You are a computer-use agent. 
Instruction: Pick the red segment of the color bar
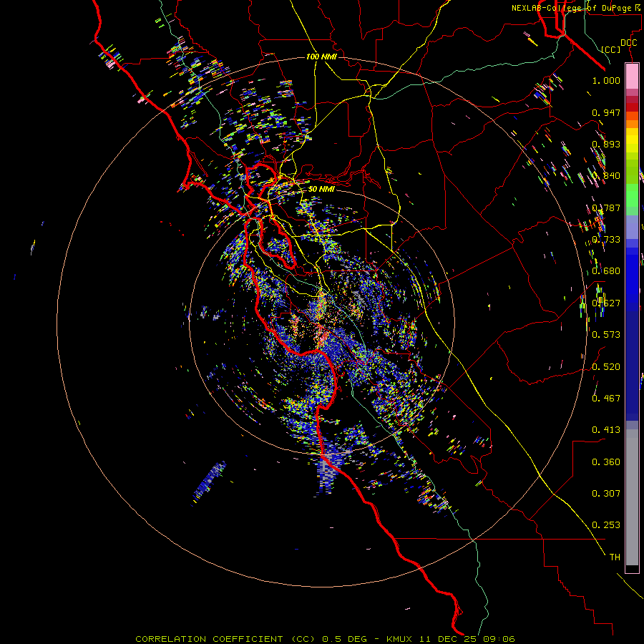[x=632, y=107]
